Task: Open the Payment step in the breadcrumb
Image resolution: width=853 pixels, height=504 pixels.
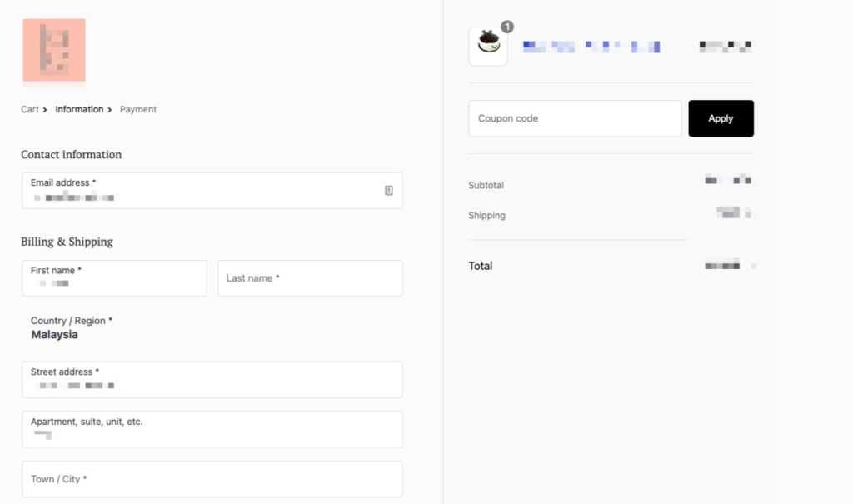Action: click(138, 109)
